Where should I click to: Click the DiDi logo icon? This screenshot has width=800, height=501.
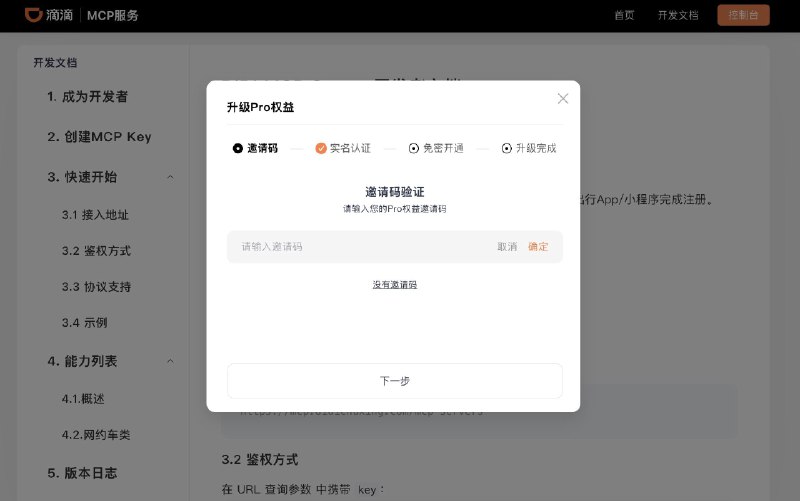pos(33,15)
